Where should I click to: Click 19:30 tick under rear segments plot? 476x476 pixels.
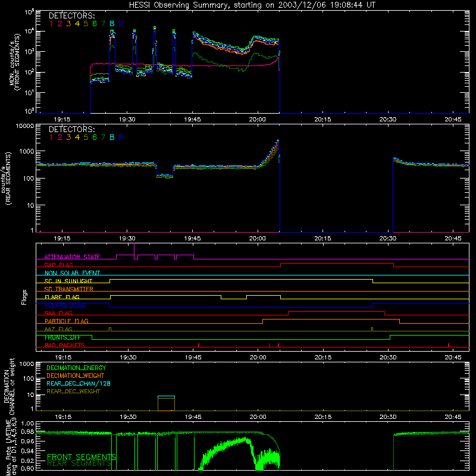(127, 239)
